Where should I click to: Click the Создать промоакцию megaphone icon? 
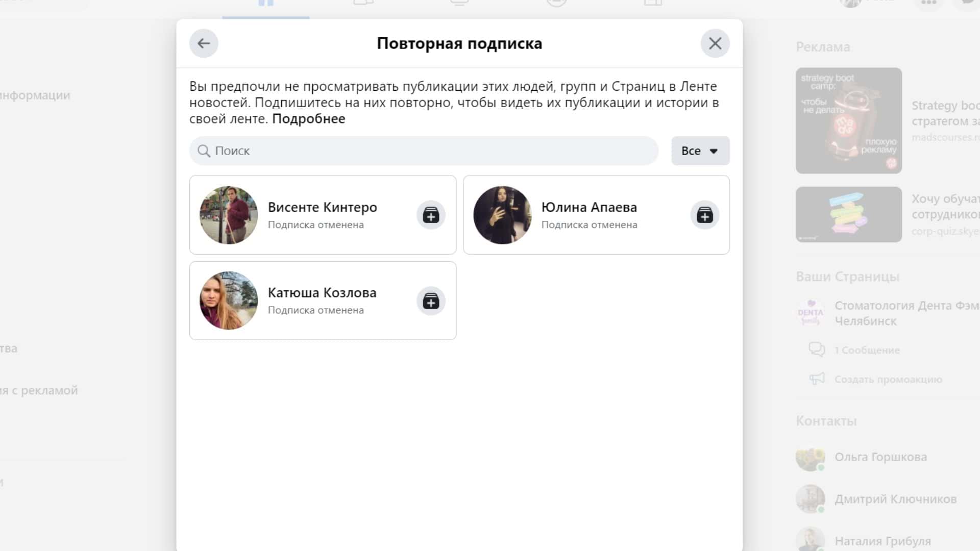(x=817, y=379)
